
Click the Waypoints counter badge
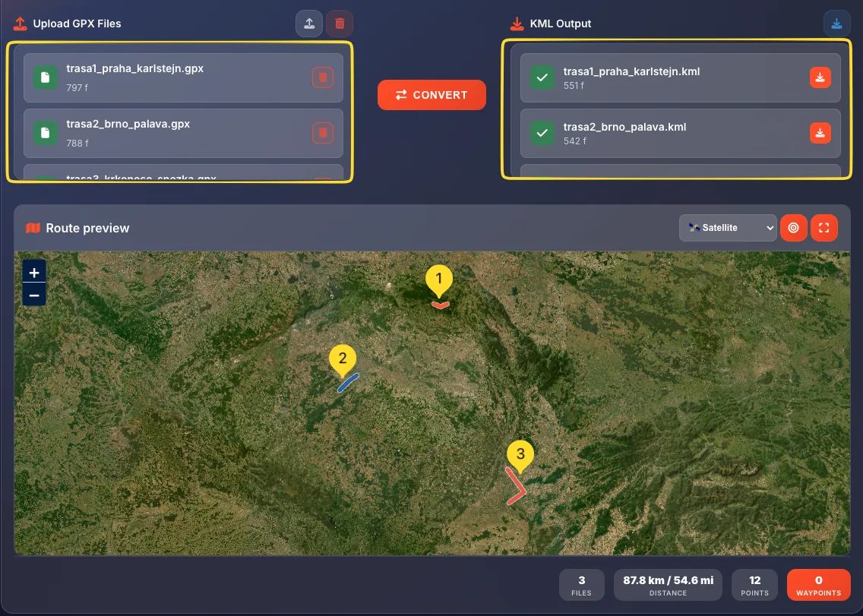click(818, 585)
